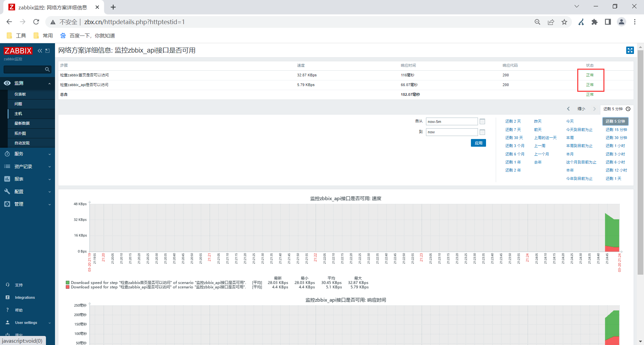Open the Chrome tab search dropdown
Screen dimensions: 644x345
(x=577, y=6)
